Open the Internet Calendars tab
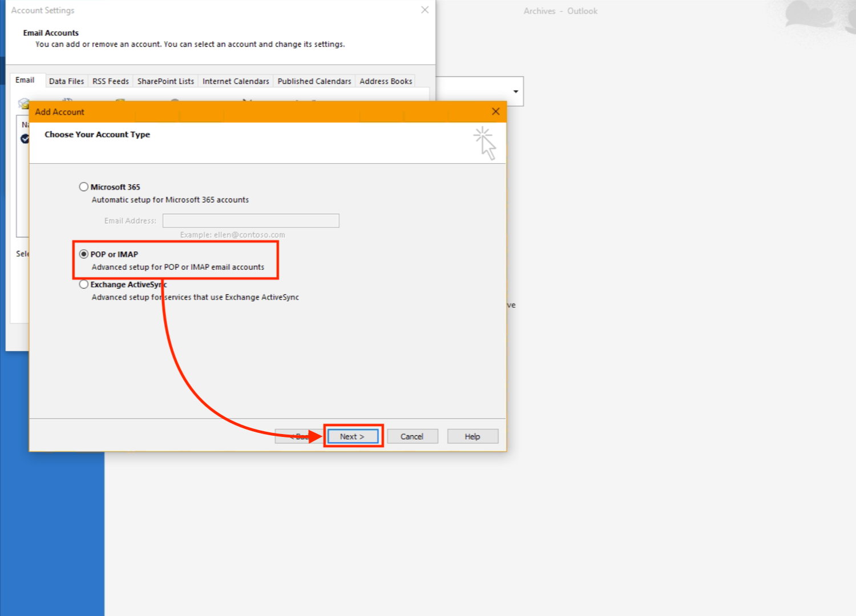The image size is (856, 616). pyautogui.click(x=235, y=82)
